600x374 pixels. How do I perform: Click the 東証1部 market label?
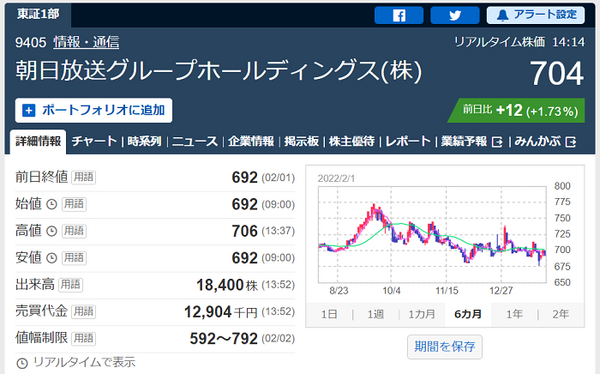38,15
